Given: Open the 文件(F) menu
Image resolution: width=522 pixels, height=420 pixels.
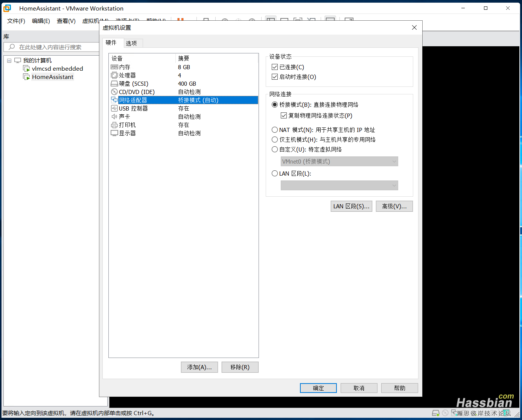Looking at the screenshot, I should [16, 21].
